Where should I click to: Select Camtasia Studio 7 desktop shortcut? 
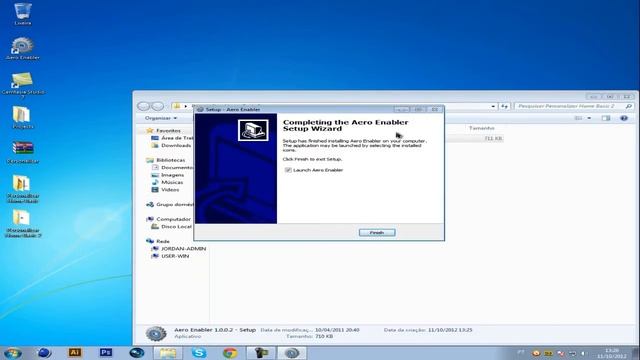click(23, 84)
